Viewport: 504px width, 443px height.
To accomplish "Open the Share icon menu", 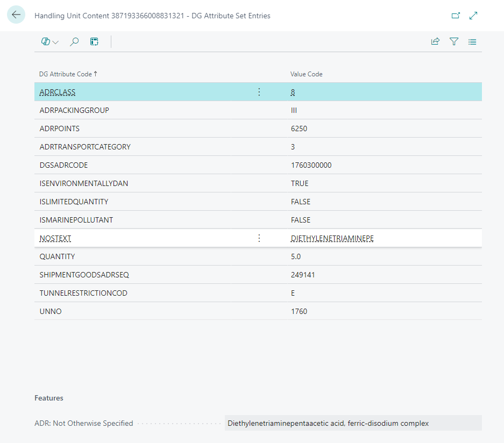I will (435, 41).
